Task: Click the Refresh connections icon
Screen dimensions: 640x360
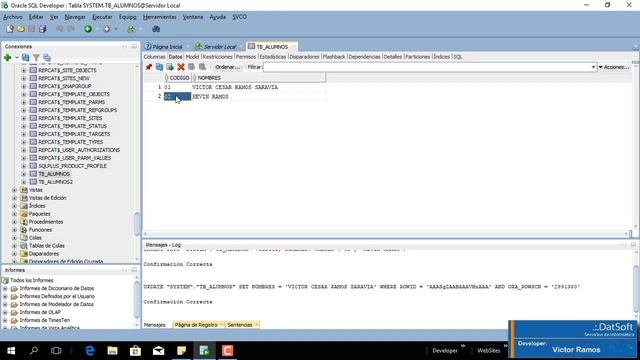Action: point(26,58)
